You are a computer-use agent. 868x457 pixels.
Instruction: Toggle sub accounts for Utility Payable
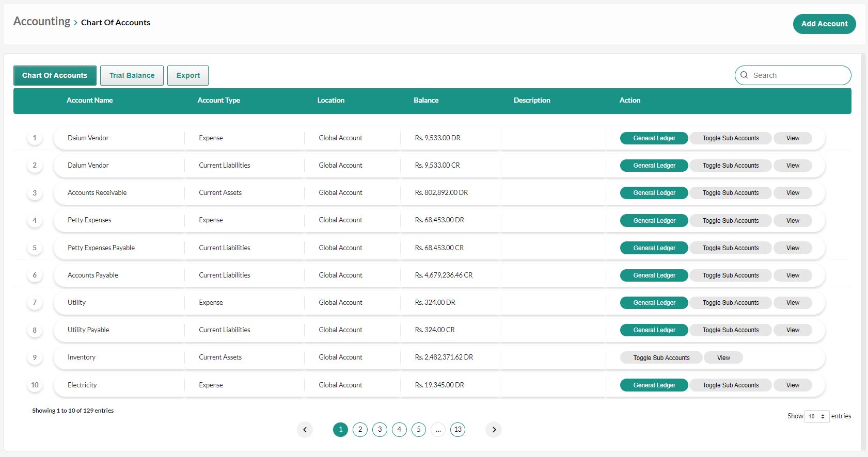[731, 330]
